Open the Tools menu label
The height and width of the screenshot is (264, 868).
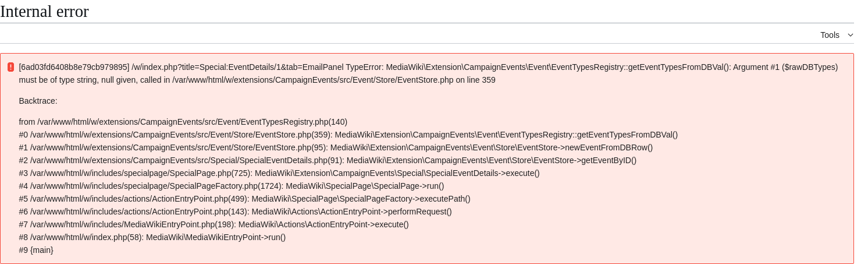[x=830, y=35]
